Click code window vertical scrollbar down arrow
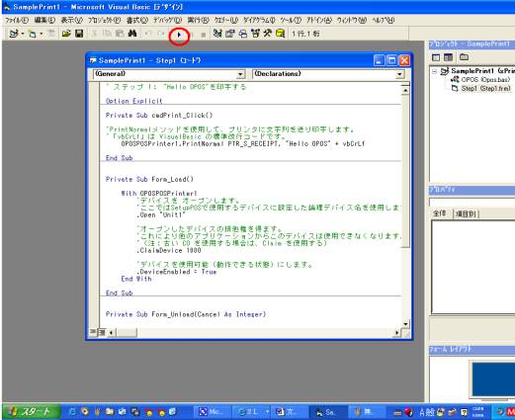Image resolution: width=515 pixels, height=420 pixels. [x=405, y=324]
